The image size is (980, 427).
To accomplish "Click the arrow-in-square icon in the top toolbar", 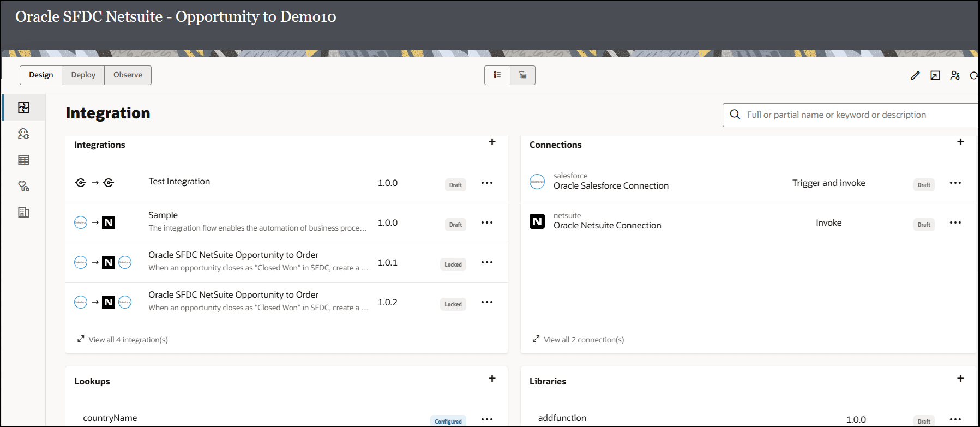I will (x=935, y=75).
